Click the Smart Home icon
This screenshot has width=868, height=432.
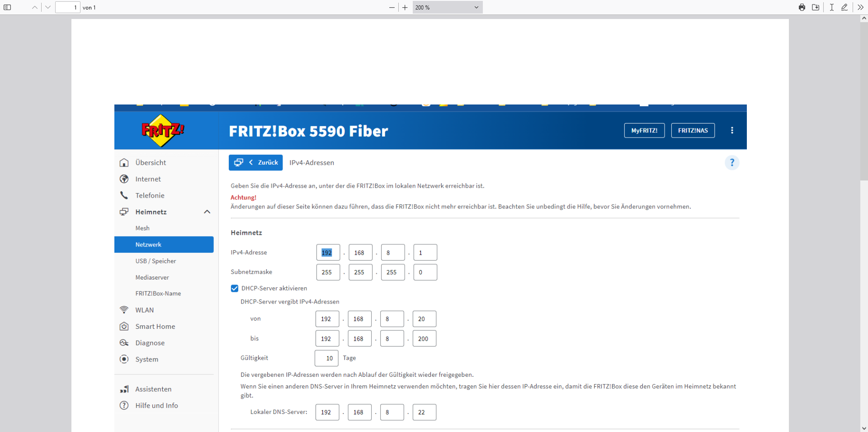click(x=124, y=326)
